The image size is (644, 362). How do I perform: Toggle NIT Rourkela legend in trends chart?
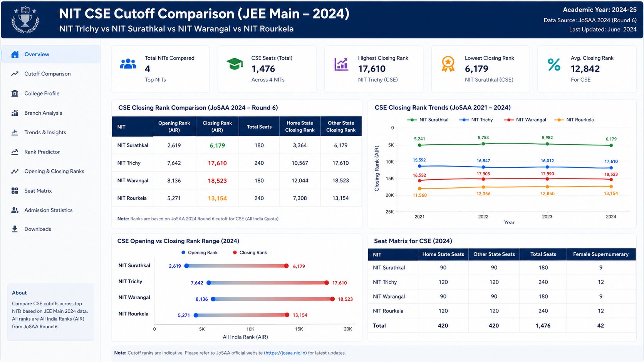[x=574, y=120]
